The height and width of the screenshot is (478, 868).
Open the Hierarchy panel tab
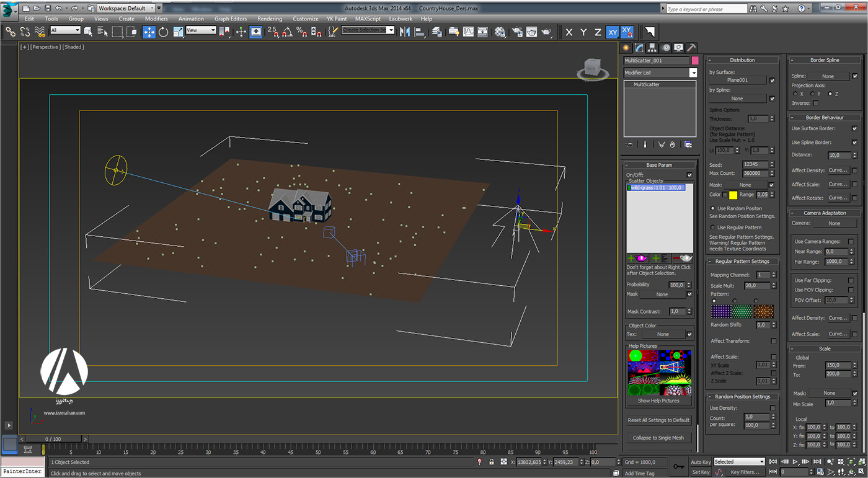click(652, 48)
